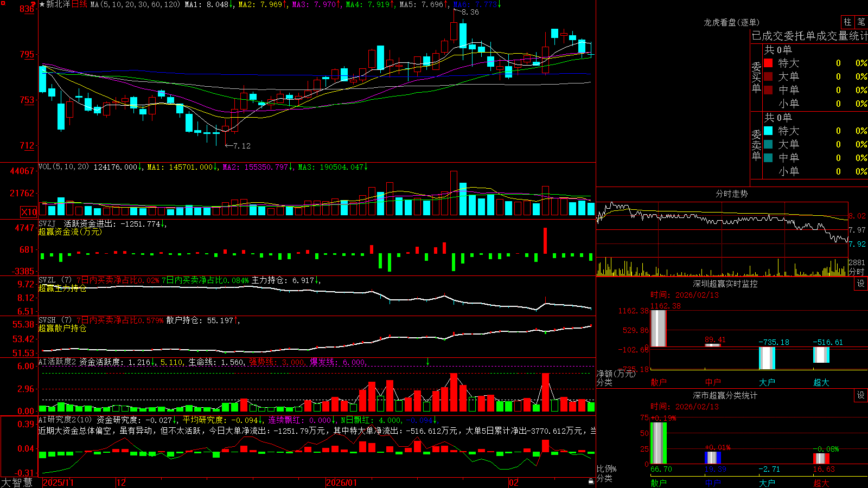The image size is (868, 488).
Task: Click the 中户 ratio bar showing 19.39
Action: (712, 458)
